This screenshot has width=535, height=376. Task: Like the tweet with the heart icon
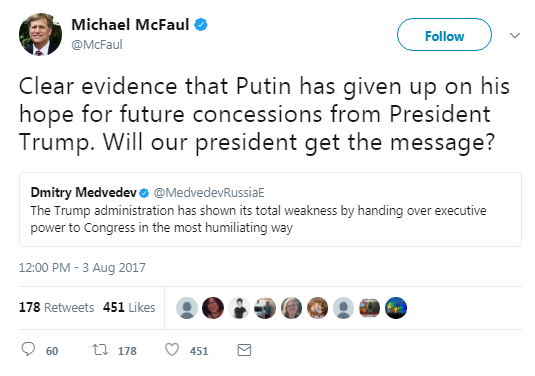(x=172, y=350)
